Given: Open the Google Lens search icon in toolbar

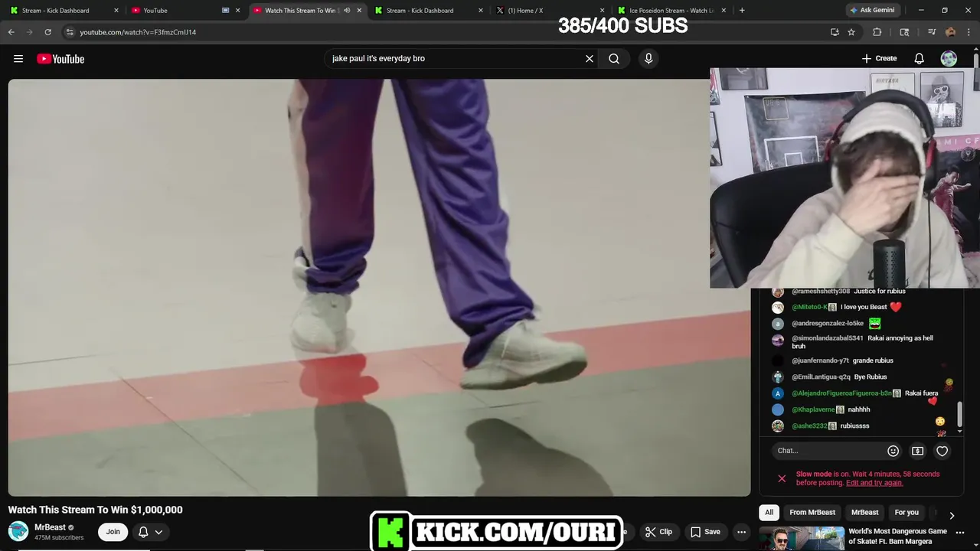Looking at the screenshot, I should (904, 32).
